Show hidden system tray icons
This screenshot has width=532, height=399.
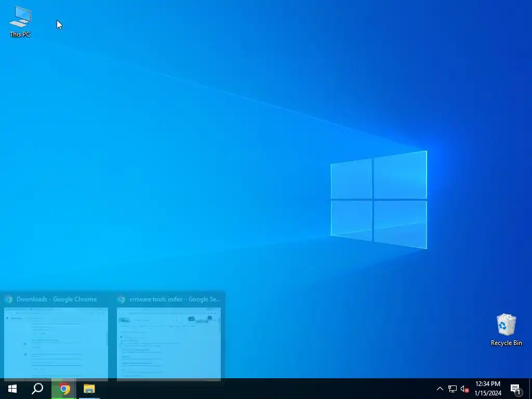tap(440, 389)
